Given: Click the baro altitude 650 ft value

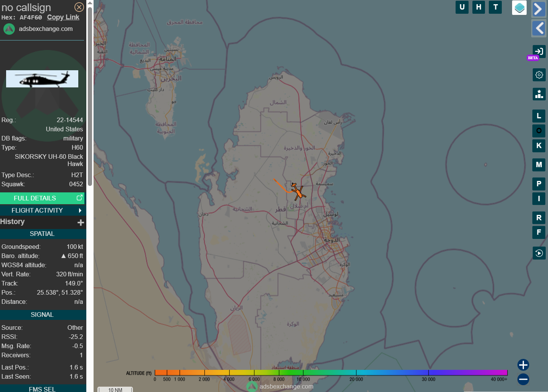Looking at the screenshot, I should [x=72, y=256].
